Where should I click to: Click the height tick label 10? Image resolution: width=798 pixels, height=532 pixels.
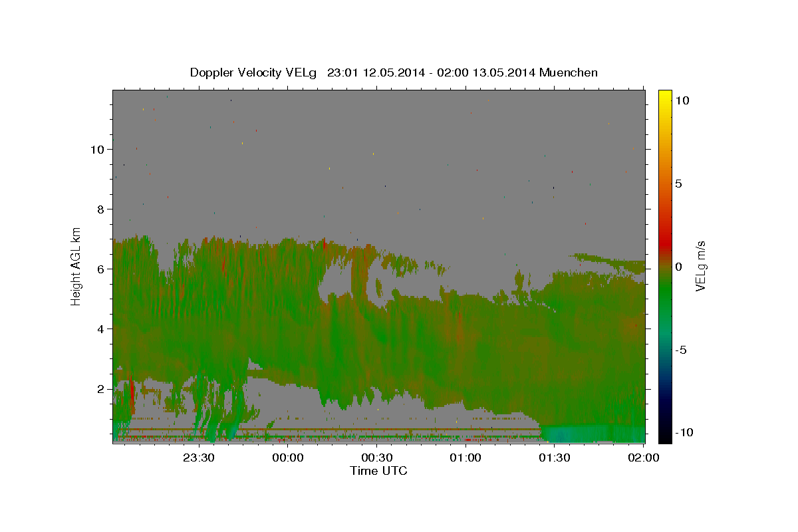point(98,149)
